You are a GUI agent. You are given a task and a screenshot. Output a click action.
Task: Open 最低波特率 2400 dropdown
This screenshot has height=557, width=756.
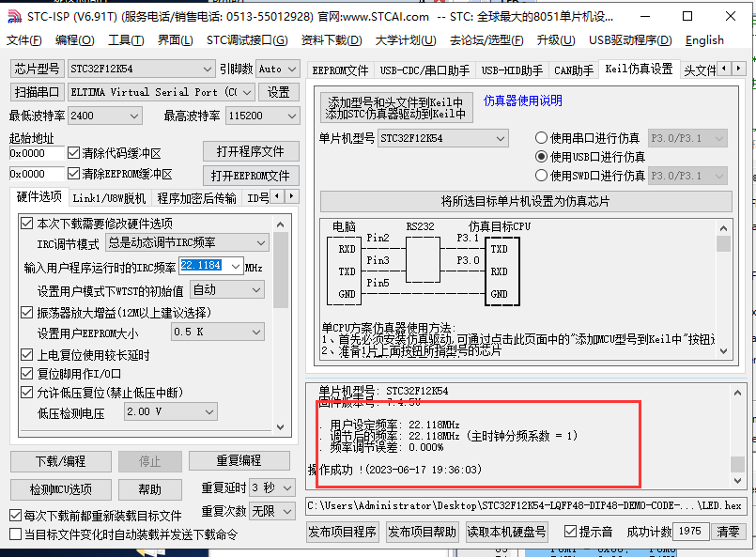click(105, 116)
